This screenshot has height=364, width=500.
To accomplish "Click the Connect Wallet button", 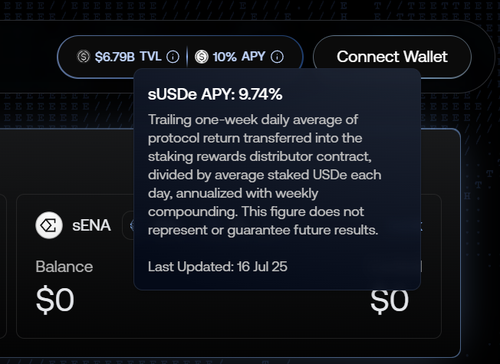I will [392, 57].
